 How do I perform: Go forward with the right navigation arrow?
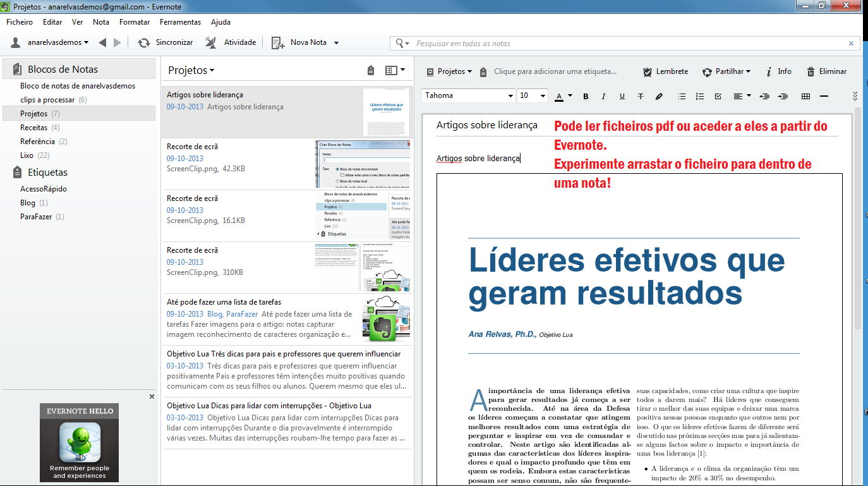coord(118,42)
